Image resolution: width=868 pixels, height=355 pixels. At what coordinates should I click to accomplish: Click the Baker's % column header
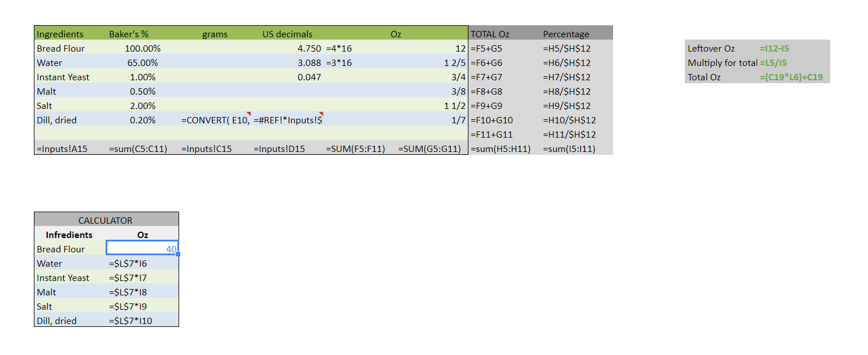(129, 34)
